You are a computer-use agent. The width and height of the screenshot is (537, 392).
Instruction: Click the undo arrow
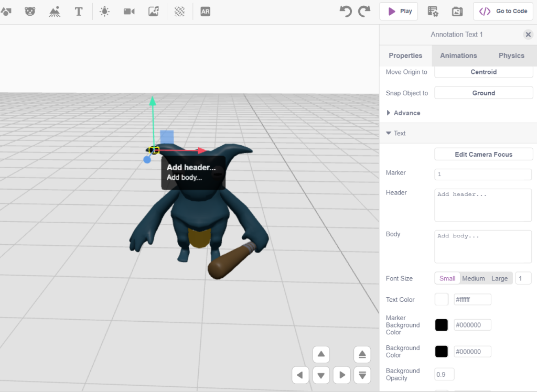346,11
